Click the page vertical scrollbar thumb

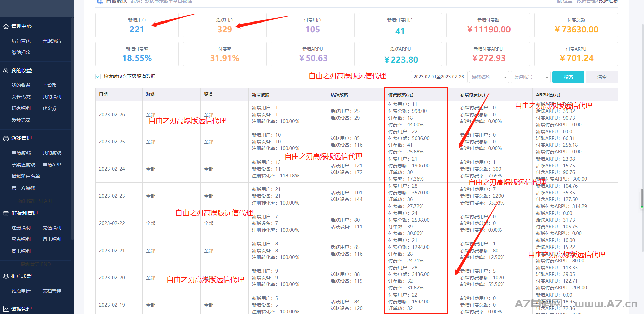coord(642,198)
